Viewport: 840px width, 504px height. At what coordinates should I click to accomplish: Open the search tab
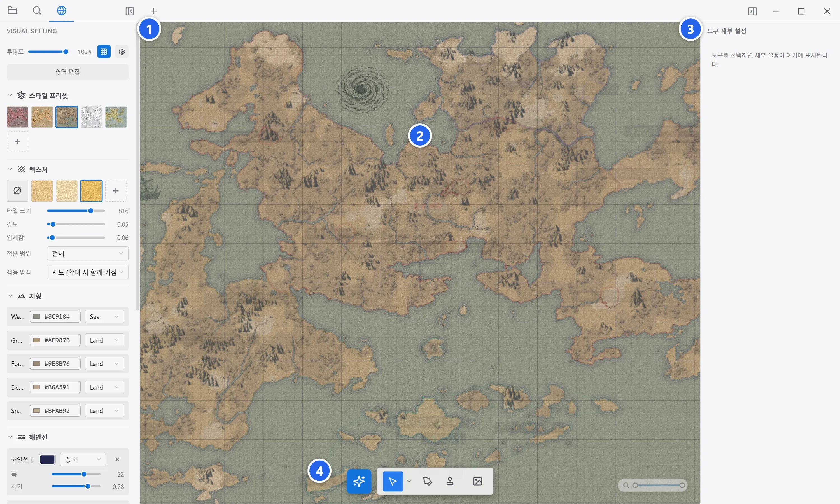[x=37, y=11]
